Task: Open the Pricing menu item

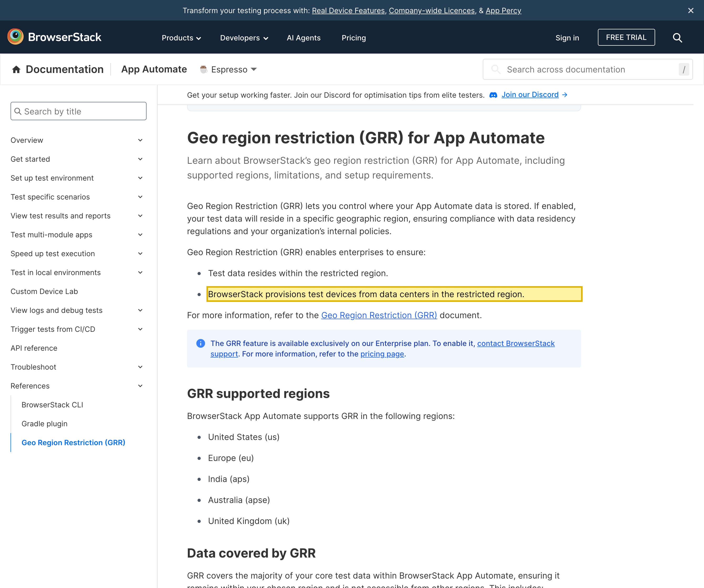Action: pyautogui.click(x=354, y=38)
